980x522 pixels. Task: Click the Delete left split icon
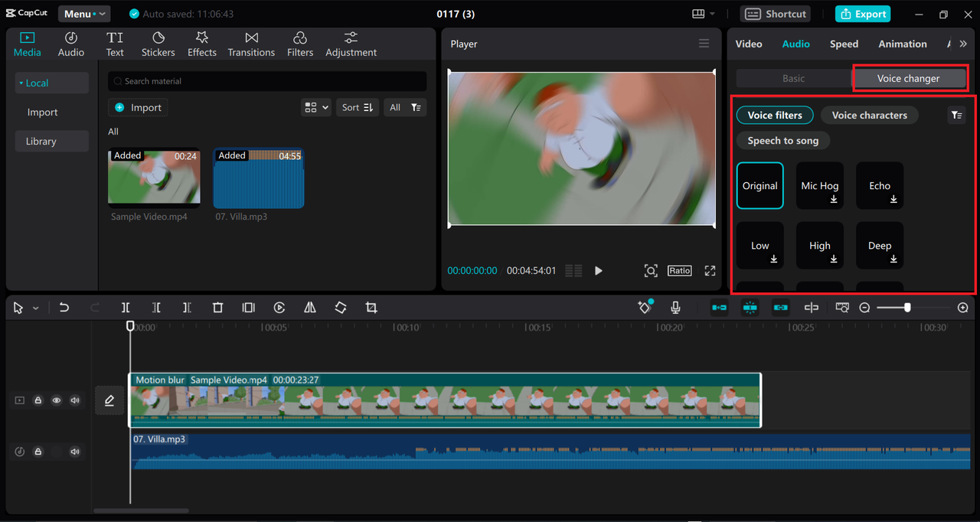coord(156,308)
